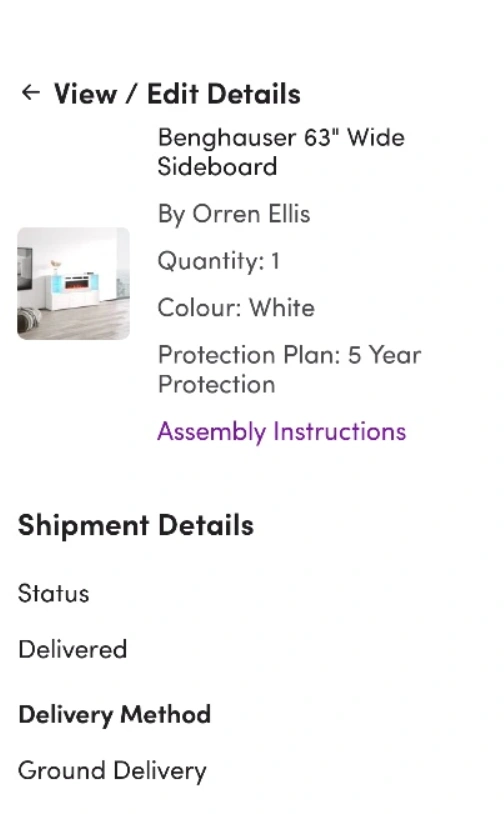
Task: Click the Shipment Details section heading
Action: pos(135,525)
